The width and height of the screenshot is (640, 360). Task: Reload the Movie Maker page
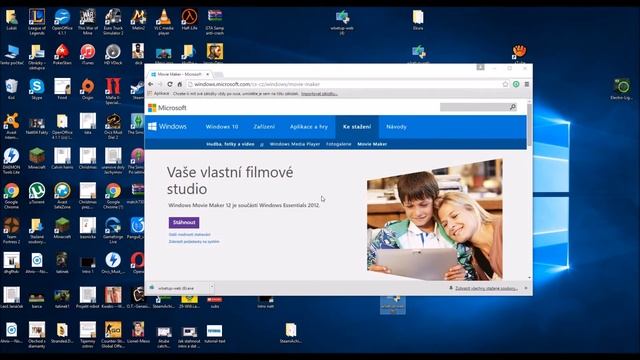(x=170, y=84)
